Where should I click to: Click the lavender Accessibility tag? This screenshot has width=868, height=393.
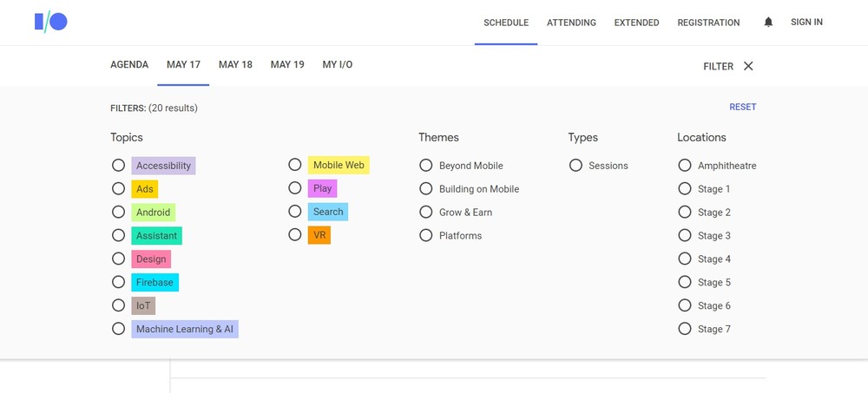point(163,166)
